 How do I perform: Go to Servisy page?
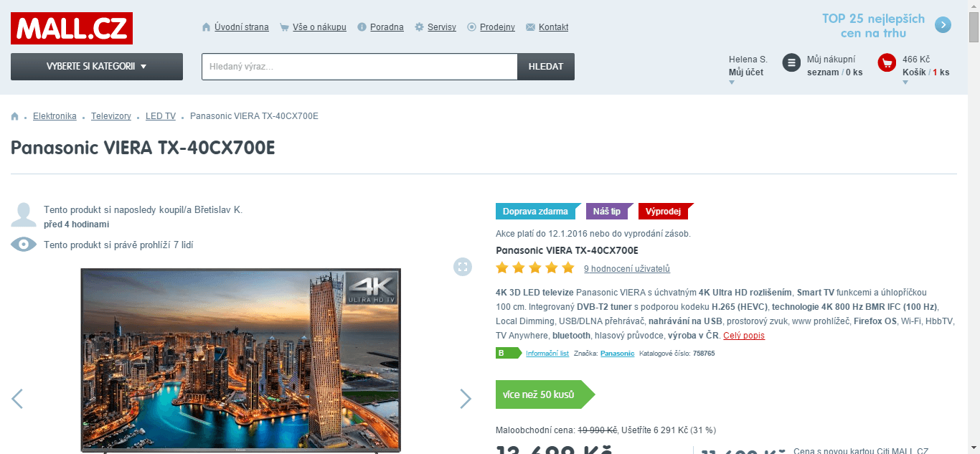tap(442, 27)
